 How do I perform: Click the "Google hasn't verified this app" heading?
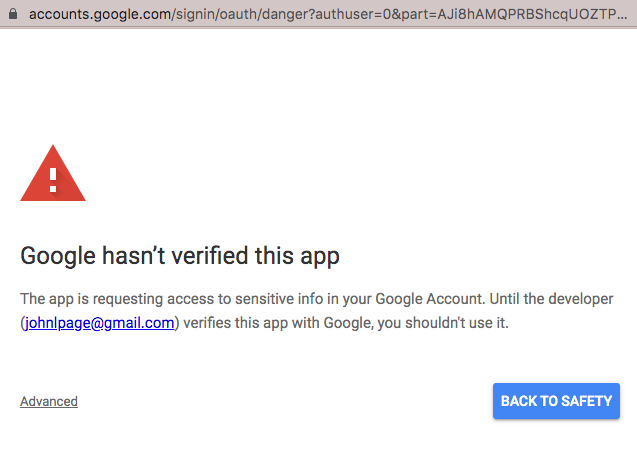(x=180, y=256)
